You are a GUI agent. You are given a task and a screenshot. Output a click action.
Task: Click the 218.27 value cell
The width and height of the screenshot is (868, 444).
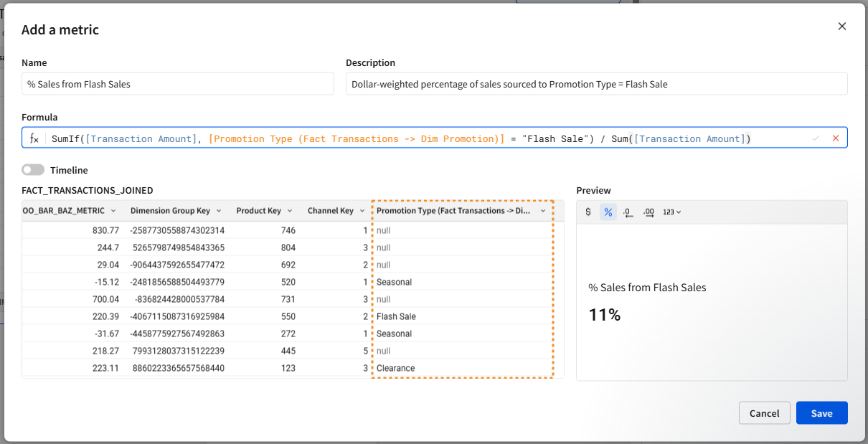[105, 351]
